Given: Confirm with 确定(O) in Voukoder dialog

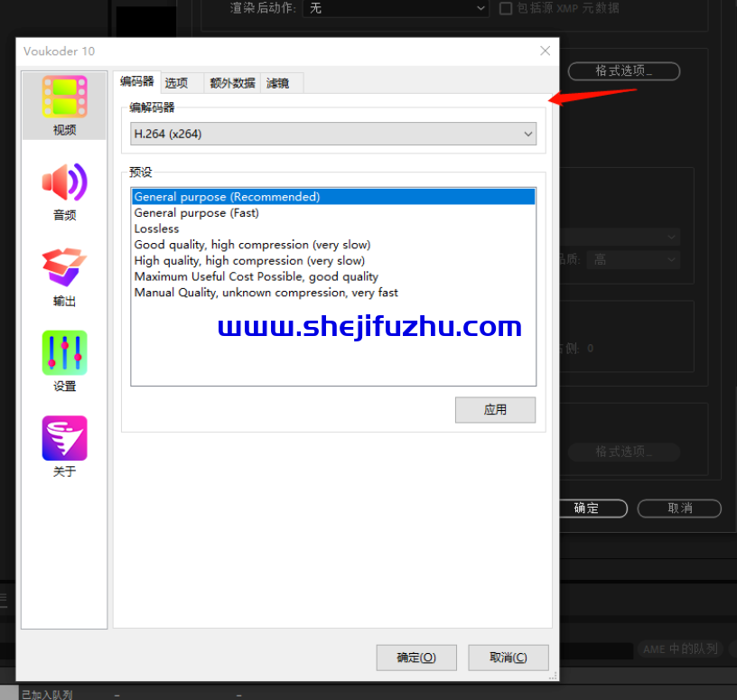Looking at the screenshot, I should (416, 658).
